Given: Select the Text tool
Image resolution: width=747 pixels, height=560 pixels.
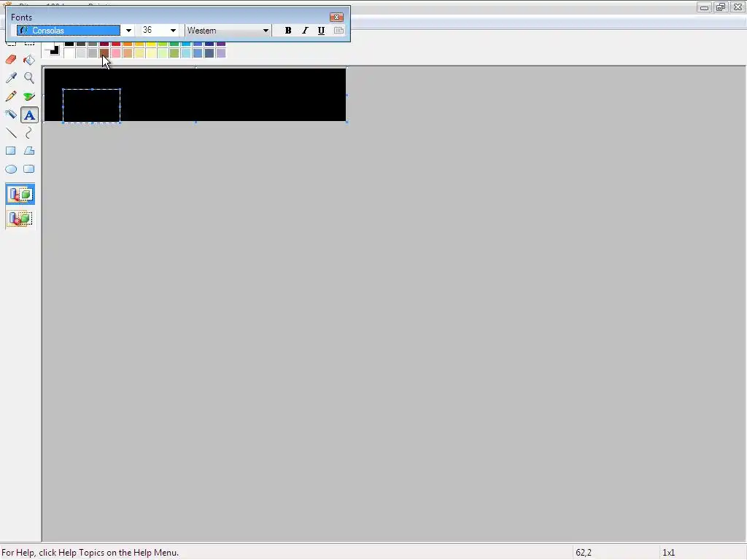Looking at the screenshot, I should [x=29, y=114].
